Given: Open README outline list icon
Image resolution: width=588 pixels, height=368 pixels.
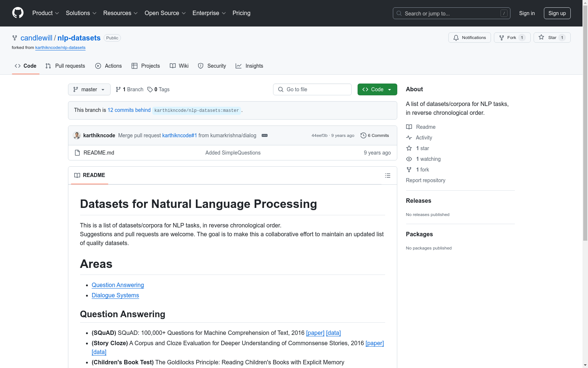Looking at the screenshot, I should click(387, 176).
